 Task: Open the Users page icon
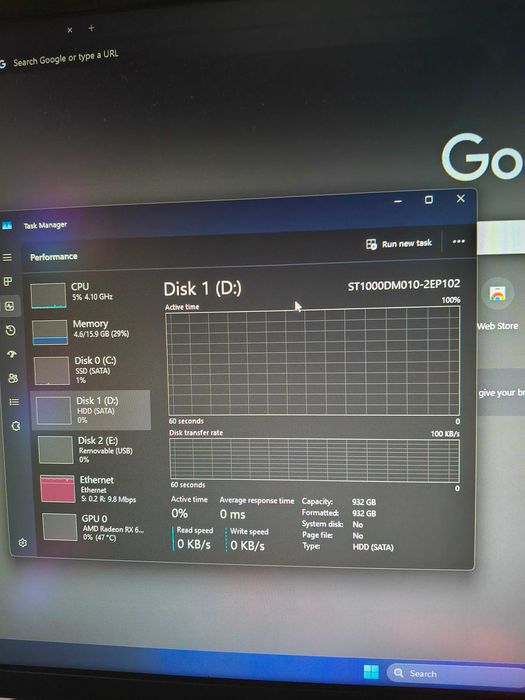click(13, 378)
